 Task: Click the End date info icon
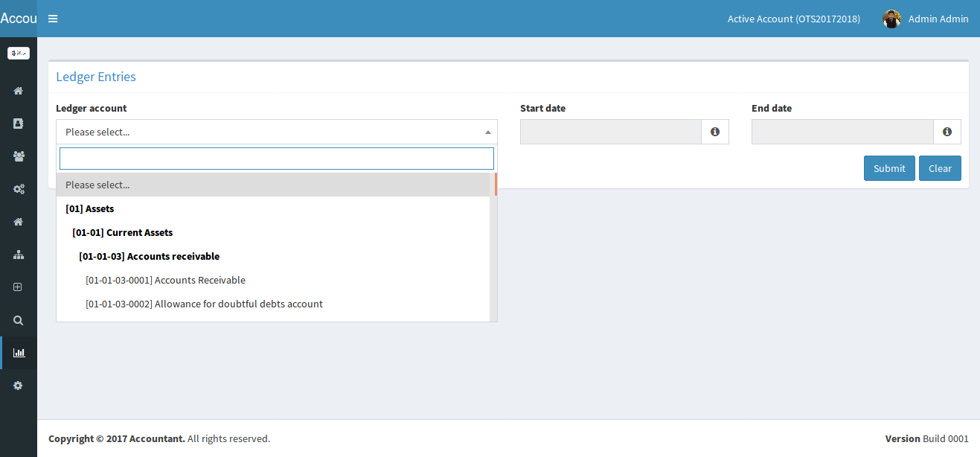coord(947,132)
